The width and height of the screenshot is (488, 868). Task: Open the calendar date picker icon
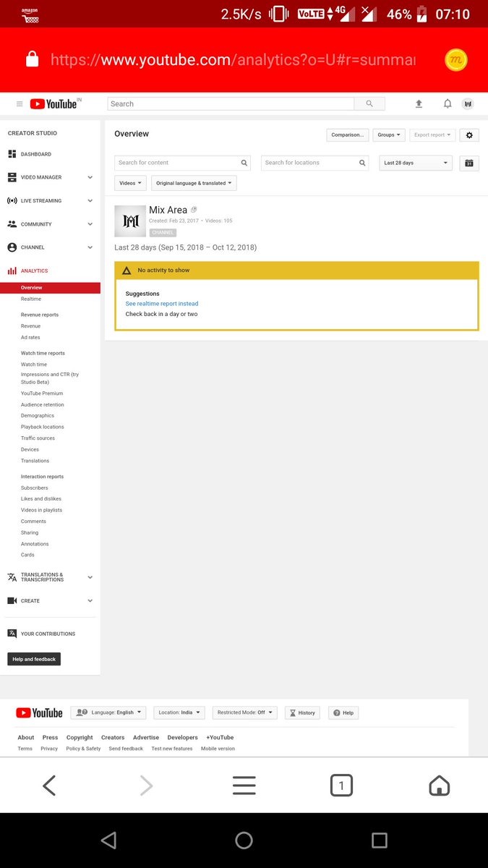[x=469, y=163]
